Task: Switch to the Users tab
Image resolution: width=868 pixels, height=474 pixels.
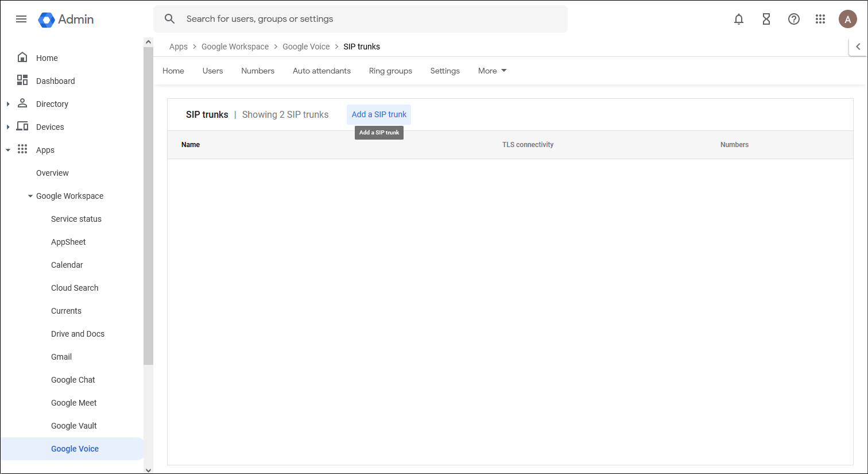Action: click(x=212, y=71)
